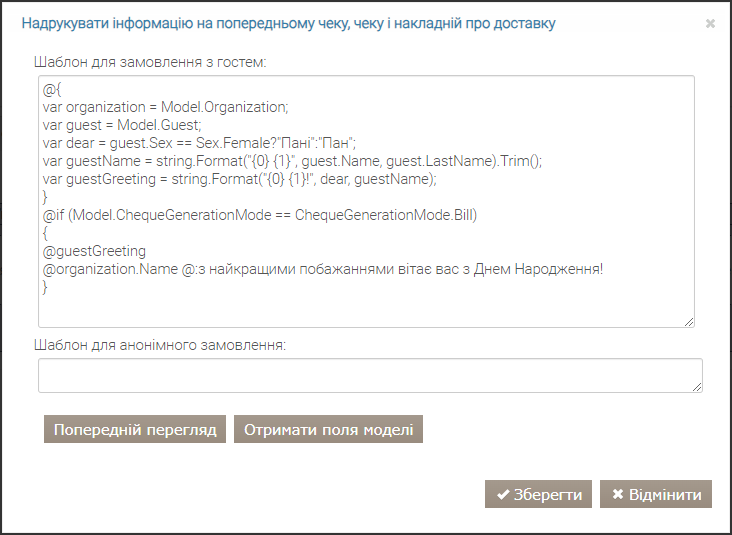Click the 'Шаблон для замовлення з гостем' label

[150, 62]
